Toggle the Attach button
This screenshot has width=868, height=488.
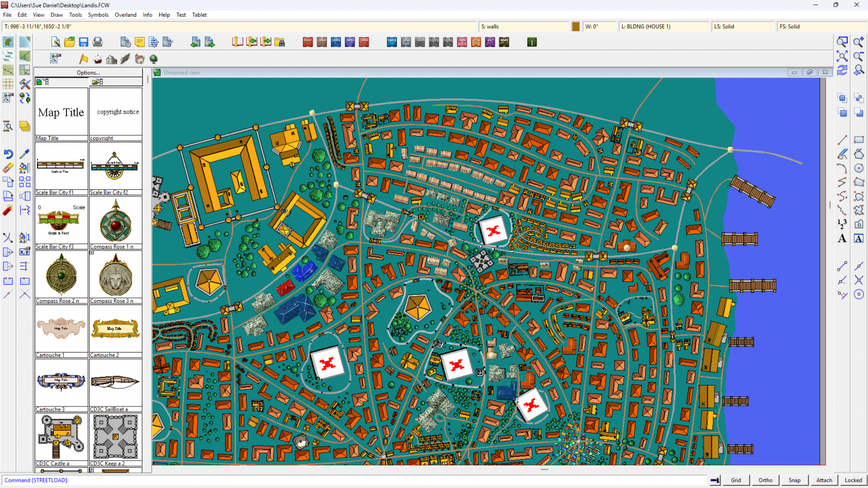824,480
